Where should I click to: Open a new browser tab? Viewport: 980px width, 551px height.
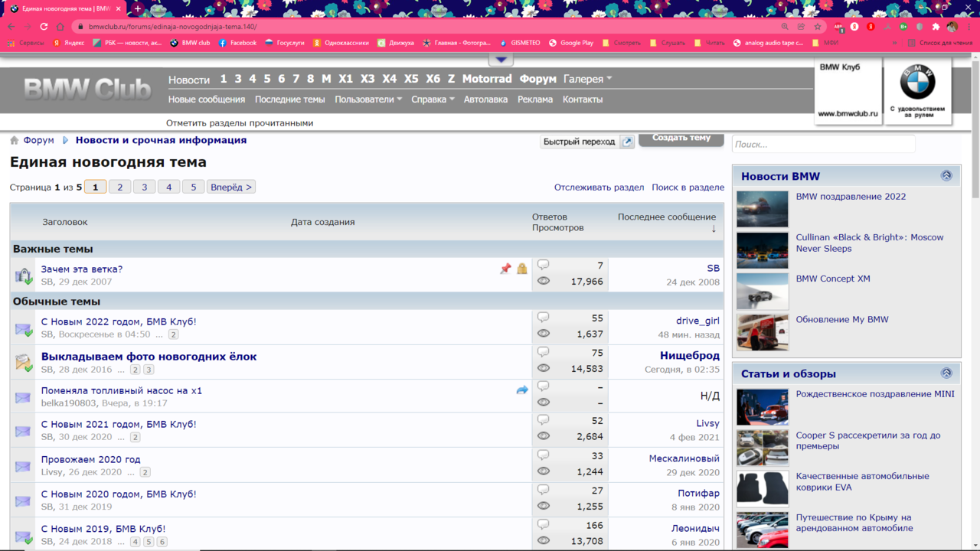(x=138, y=8)
